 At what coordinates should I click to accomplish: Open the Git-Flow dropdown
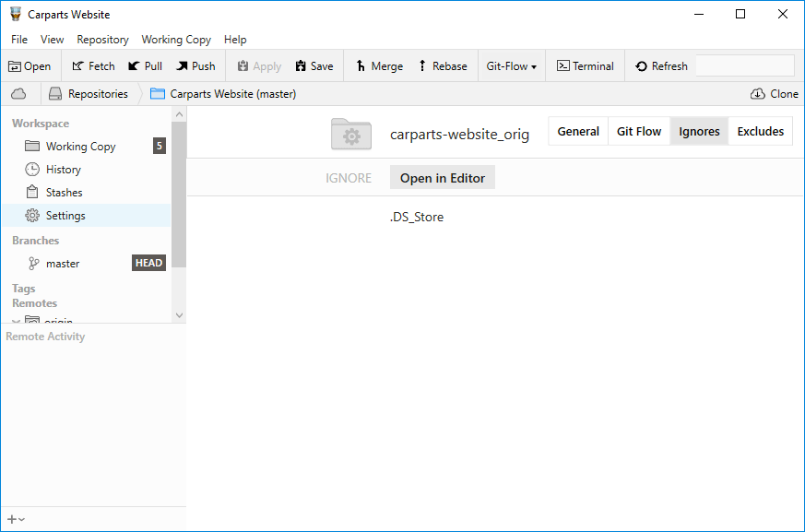tap(512, 65)
